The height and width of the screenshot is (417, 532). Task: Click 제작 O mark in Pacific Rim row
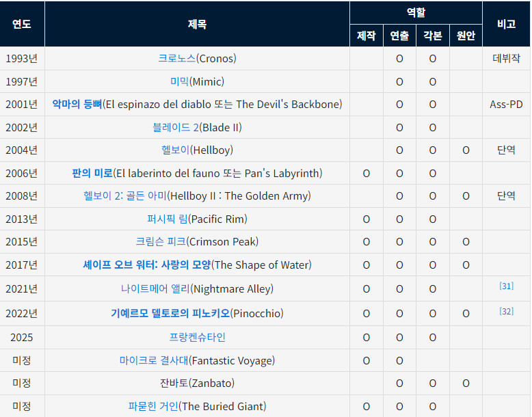(x=367, y=219)
